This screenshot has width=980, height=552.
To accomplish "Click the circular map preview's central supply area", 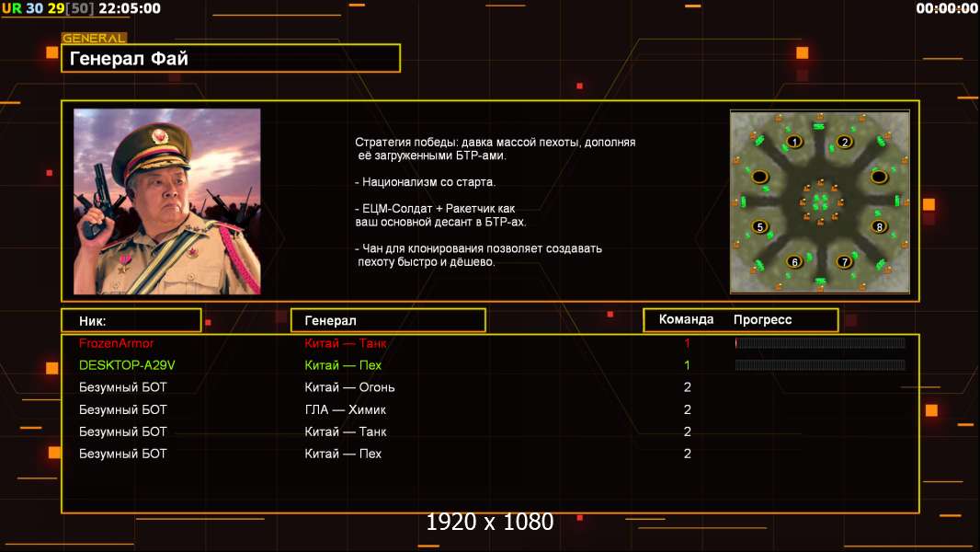I will [x=820, y=201].
